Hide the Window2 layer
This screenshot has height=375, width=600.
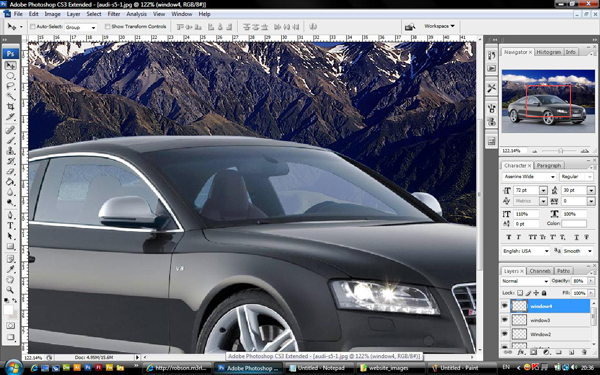(x=505, y=334)
